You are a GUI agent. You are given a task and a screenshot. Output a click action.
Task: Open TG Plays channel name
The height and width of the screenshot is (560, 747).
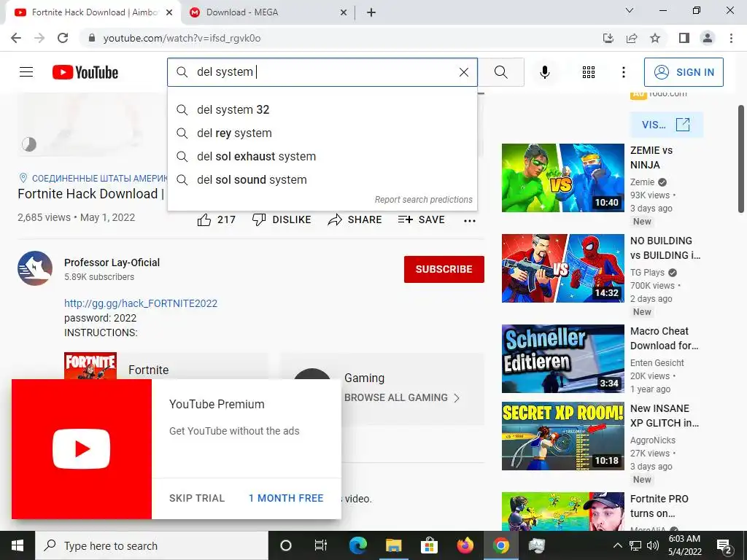[647, 273]
